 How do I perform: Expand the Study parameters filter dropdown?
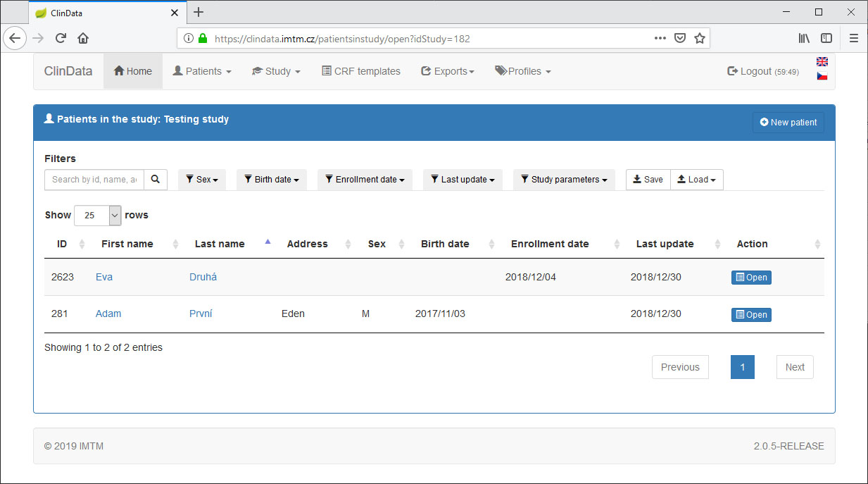pos(564,180)
